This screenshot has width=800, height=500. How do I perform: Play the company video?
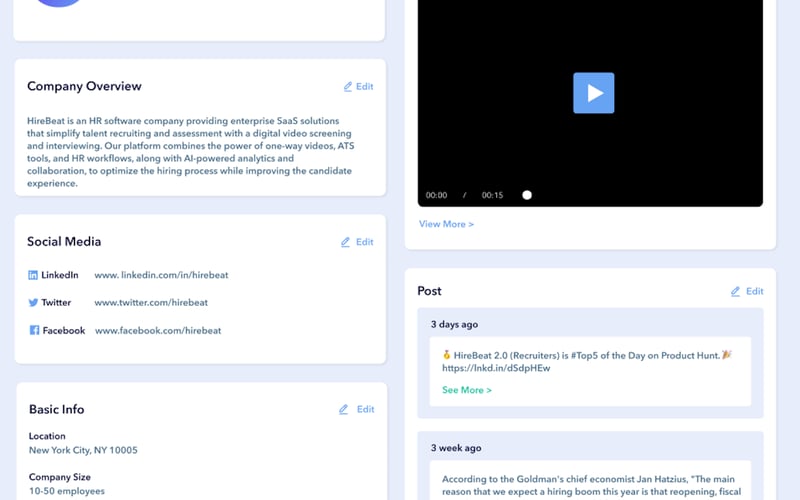coord(593,93)
